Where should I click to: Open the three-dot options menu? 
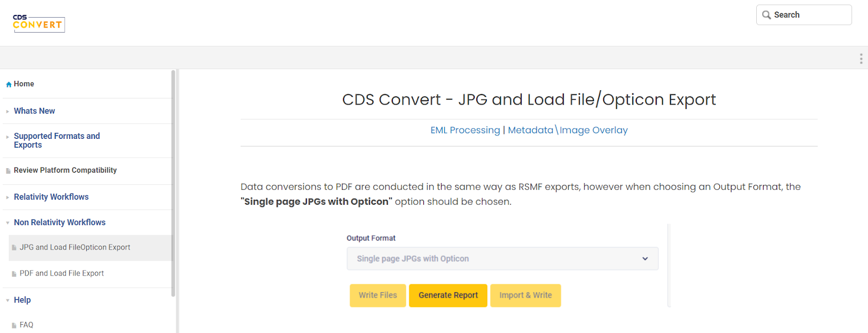(x=861, y=59)
